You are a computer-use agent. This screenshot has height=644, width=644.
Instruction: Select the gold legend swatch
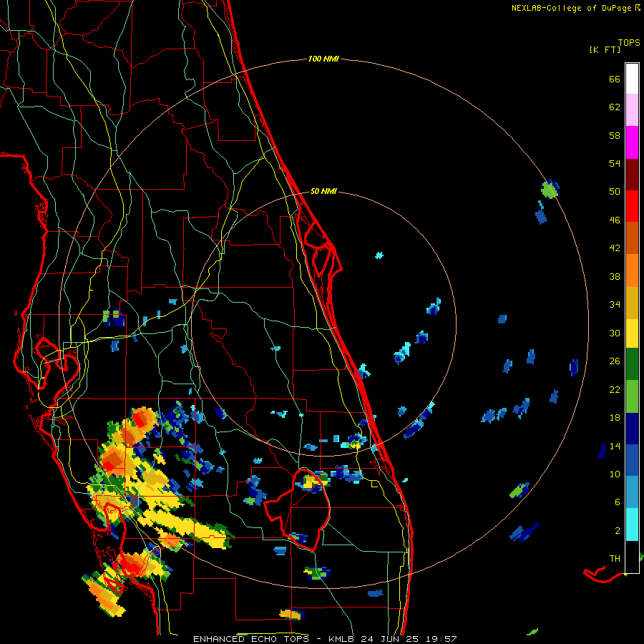632,303
